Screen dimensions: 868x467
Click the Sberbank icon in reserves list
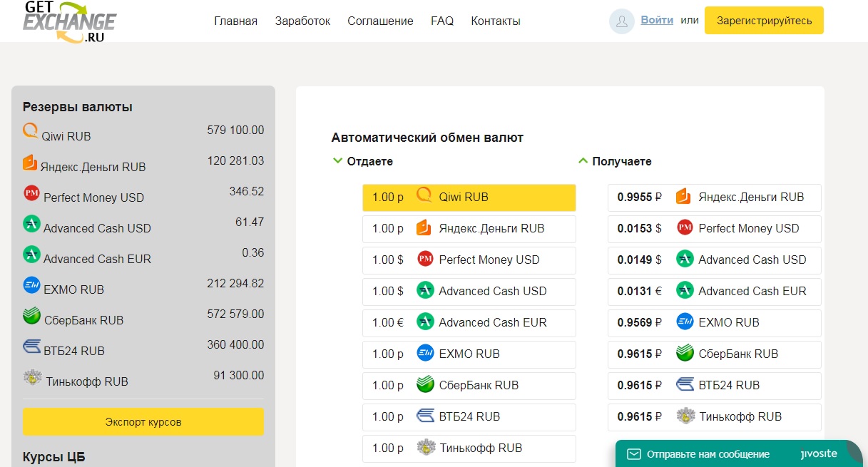point(31,317)
